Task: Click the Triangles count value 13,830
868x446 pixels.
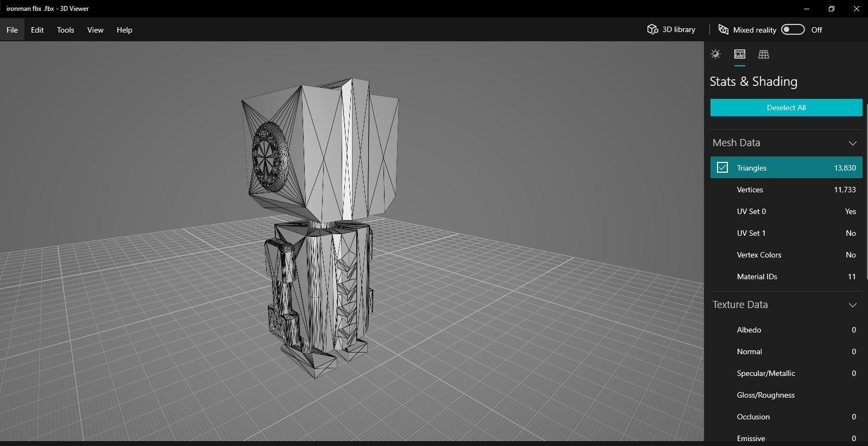Action: point(845,168)
